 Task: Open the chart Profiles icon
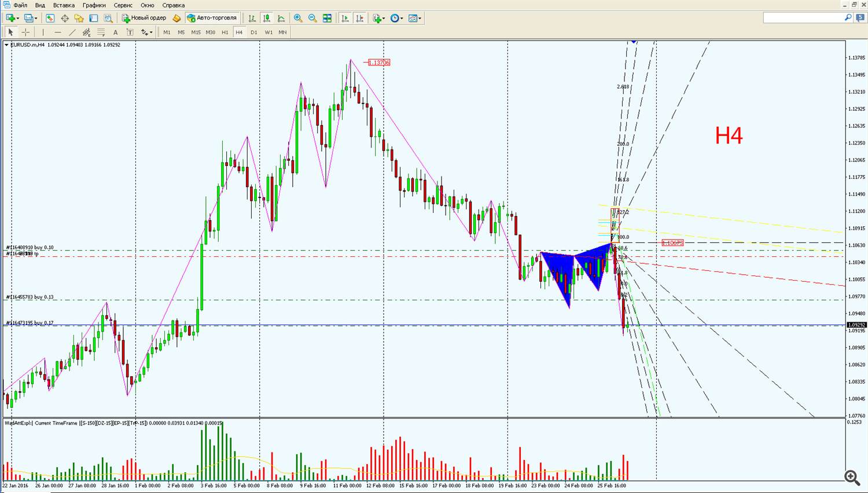click(x=28, y=18)
